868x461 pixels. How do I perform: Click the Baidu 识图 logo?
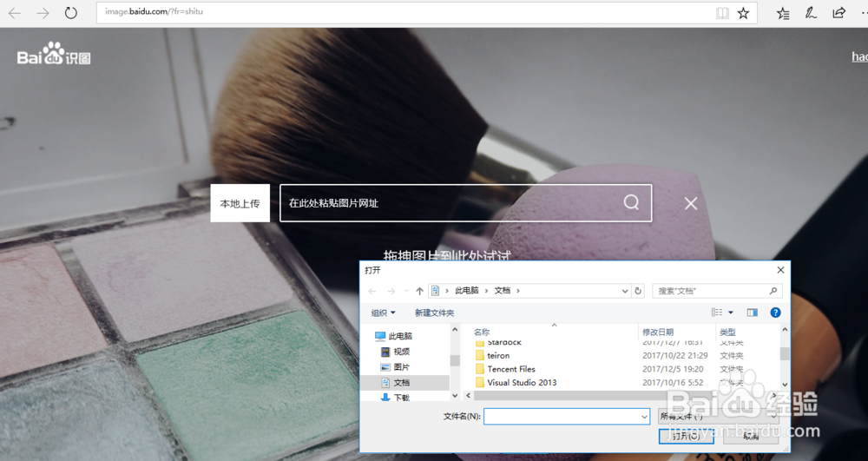pos(54,54)
